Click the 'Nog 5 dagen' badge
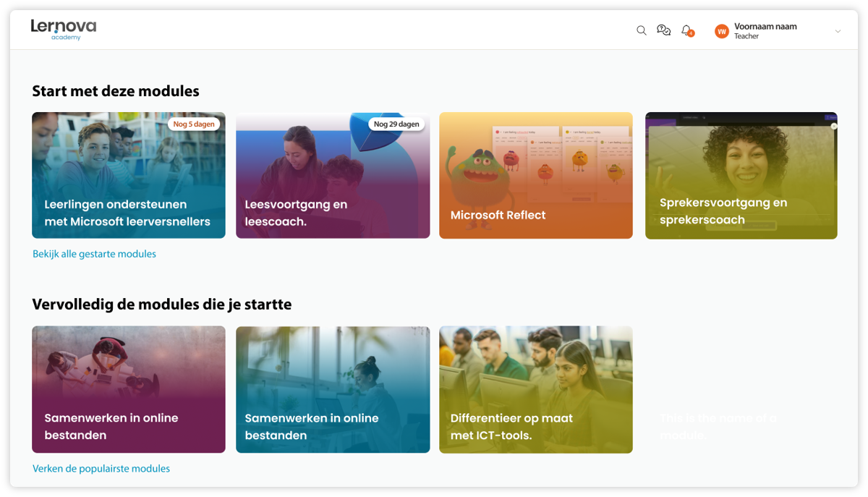The height and width of the screenshot is (497, 868). point(194,124)
